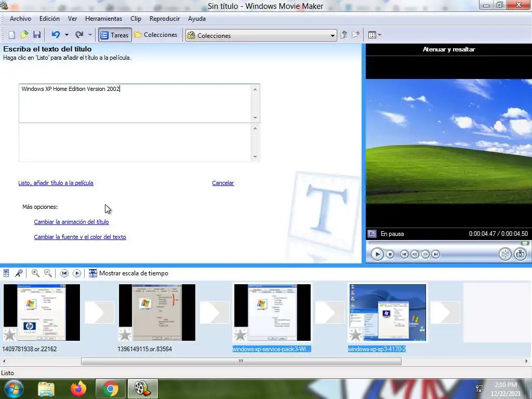
Task: Open a project with the folder icon
Action: 24,35
